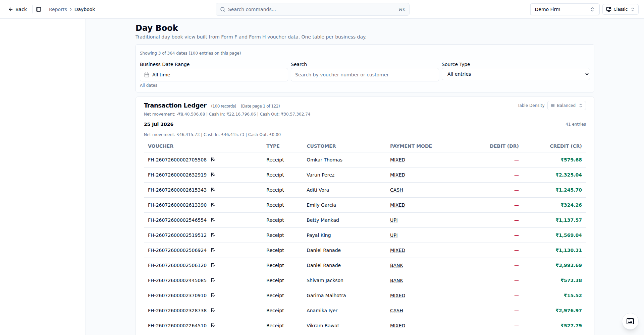The height and width of the screenshot is (335, 644).
Task: Click the 41 entries count label
Action: [576, 124]
